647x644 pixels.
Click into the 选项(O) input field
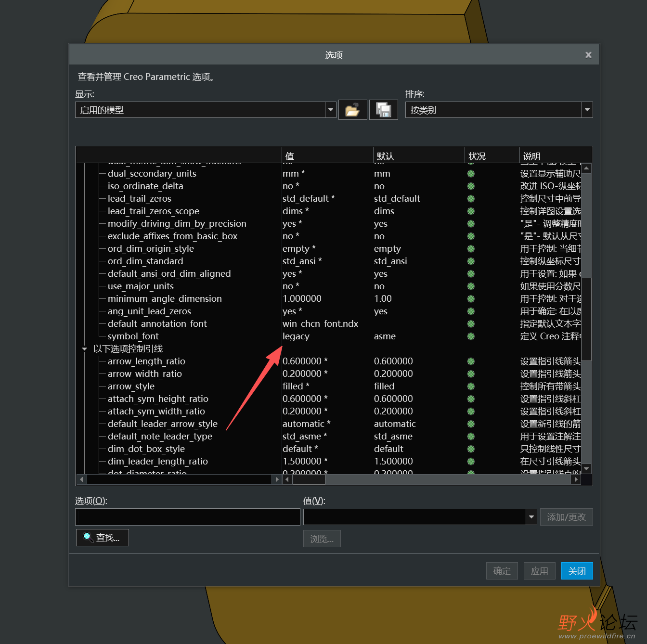[188, 517]
